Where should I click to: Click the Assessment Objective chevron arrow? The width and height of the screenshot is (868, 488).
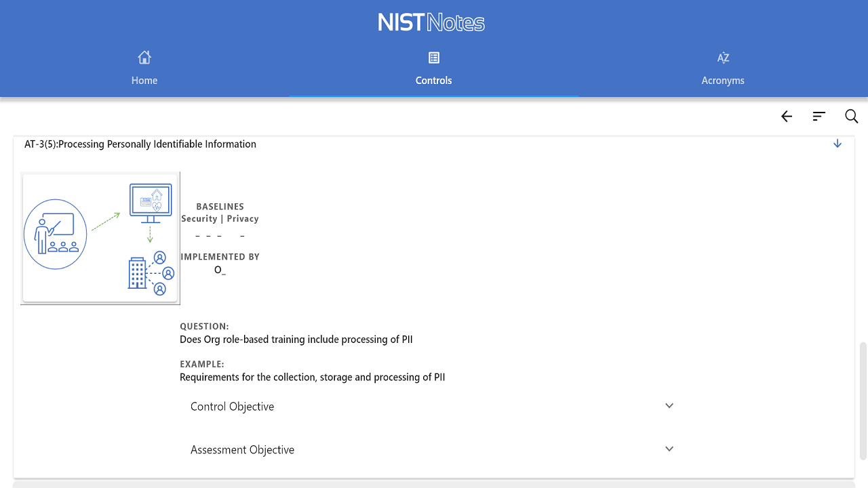tap(669, 449)
